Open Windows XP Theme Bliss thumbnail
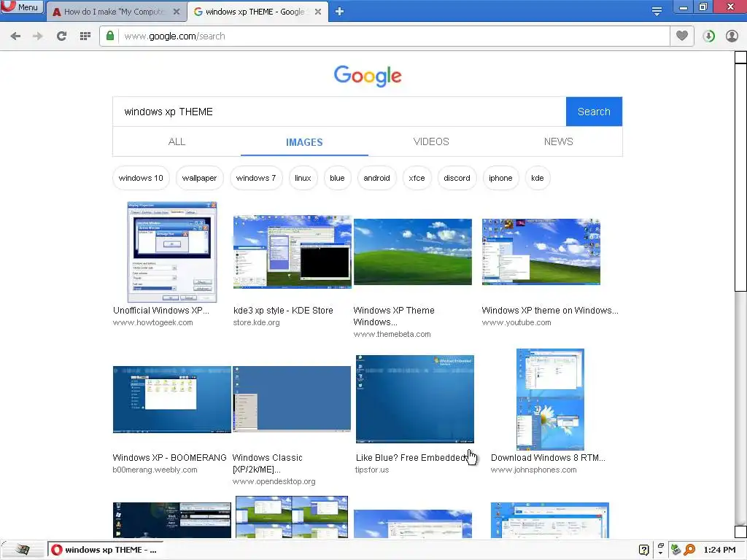747x560 pixels. coord(413,252)
